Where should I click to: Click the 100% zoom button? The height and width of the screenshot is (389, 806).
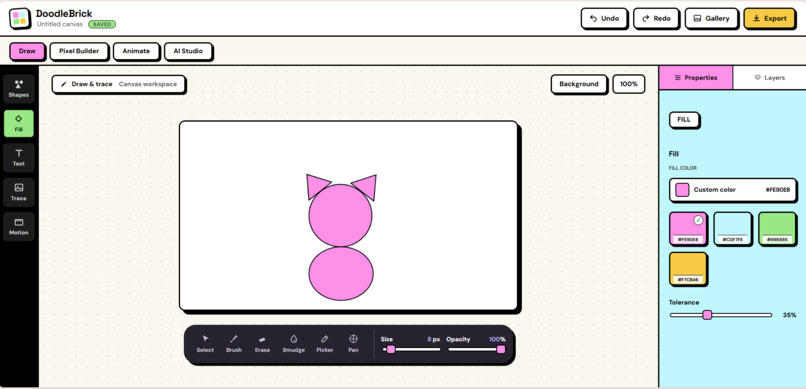[629, 84]
